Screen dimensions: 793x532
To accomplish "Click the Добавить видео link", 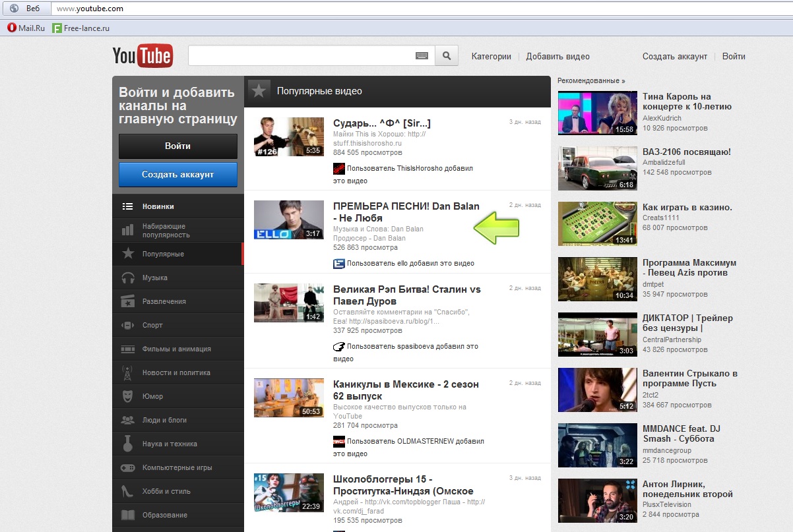I will [558, 57].
